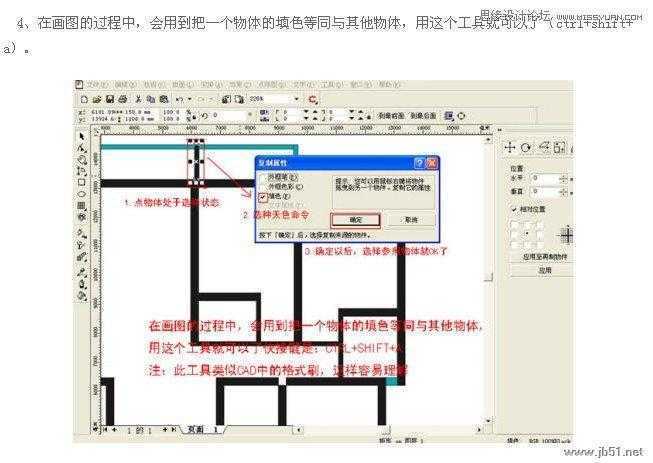653x463 pixels.
Task: Toggle the 填色 fill checkbox
Action: click(263, 196)
